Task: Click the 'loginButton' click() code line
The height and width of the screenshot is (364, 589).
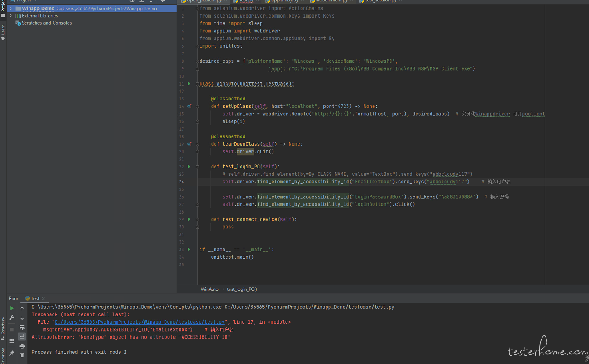Action: click(319, 204)
